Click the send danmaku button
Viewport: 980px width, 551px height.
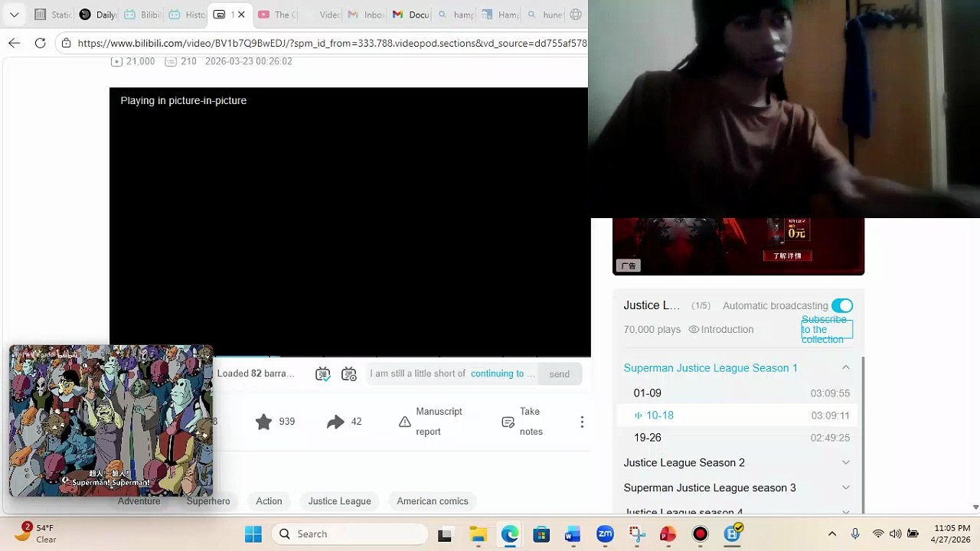pyautogui.click(x=559, y=374)
